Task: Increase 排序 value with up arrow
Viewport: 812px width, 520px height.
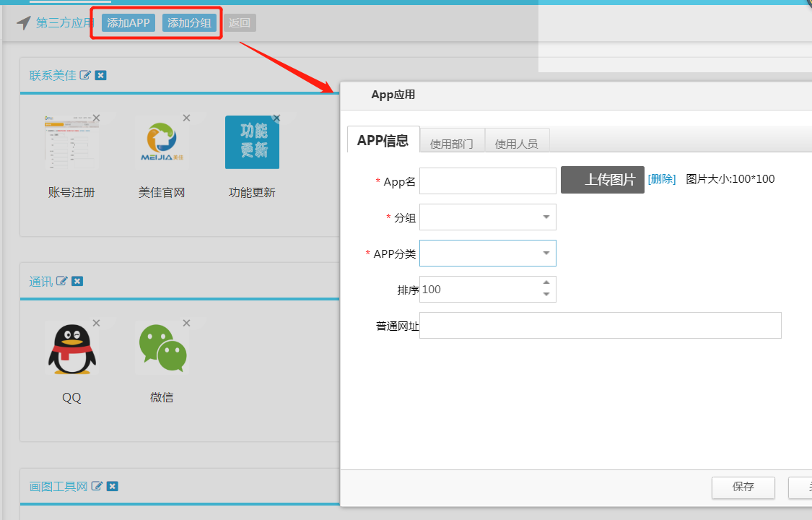Action: (x=547, y=284)
